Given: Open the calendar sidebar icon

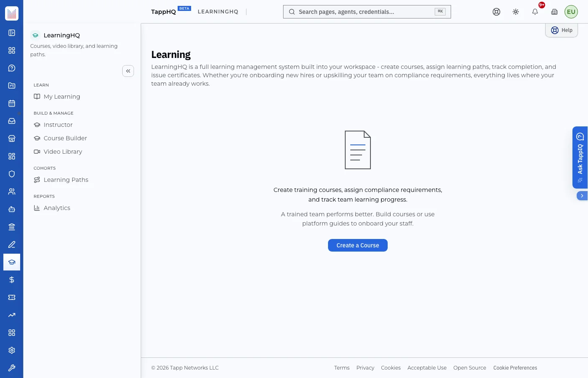Looking at the screenshot, I should (12, 103).
